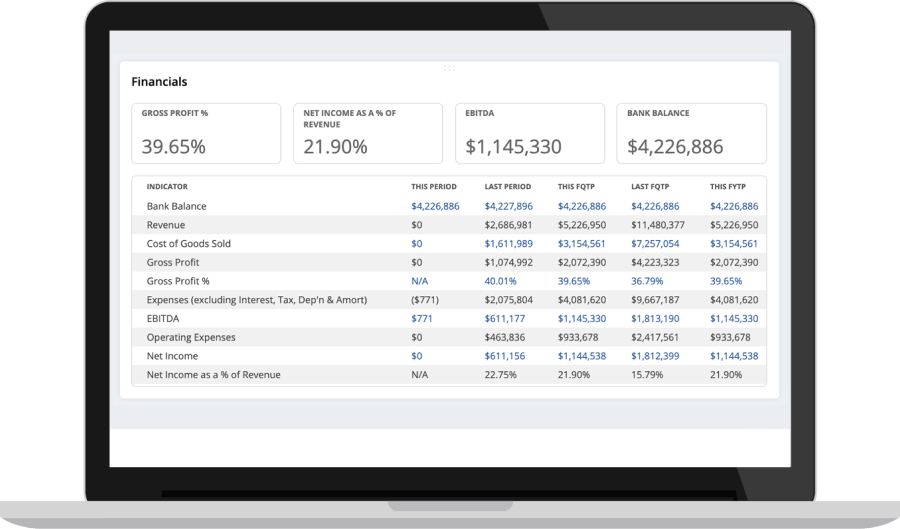
Task: Select the Operating Expenses row label
Action: pos(191,337)
